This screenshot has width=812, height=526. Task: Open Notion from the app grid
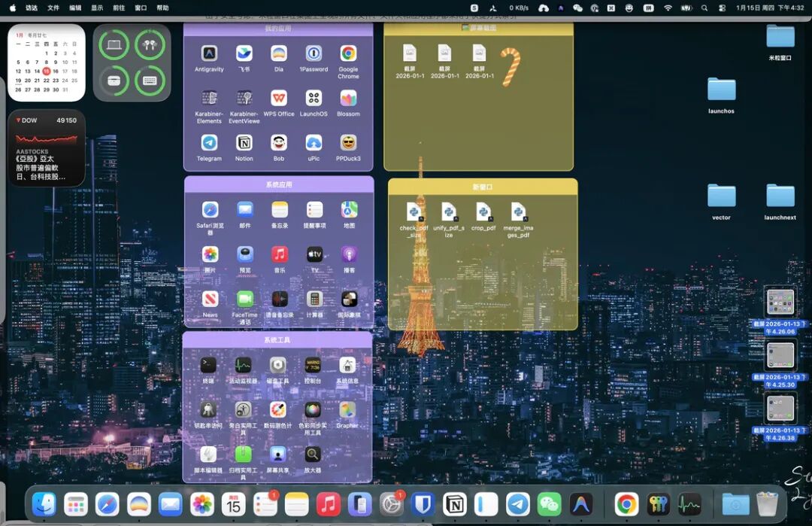pos(244,142)
